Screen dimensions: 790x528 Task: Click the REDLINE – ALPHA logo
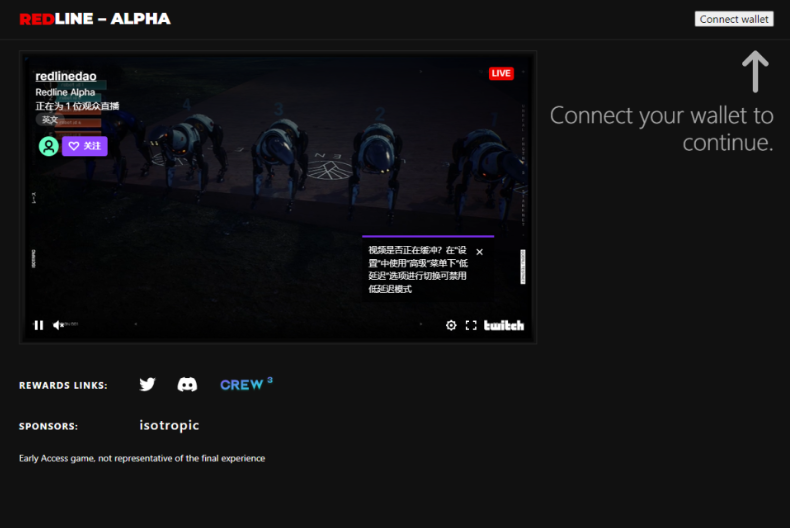[x=95, y=19]
